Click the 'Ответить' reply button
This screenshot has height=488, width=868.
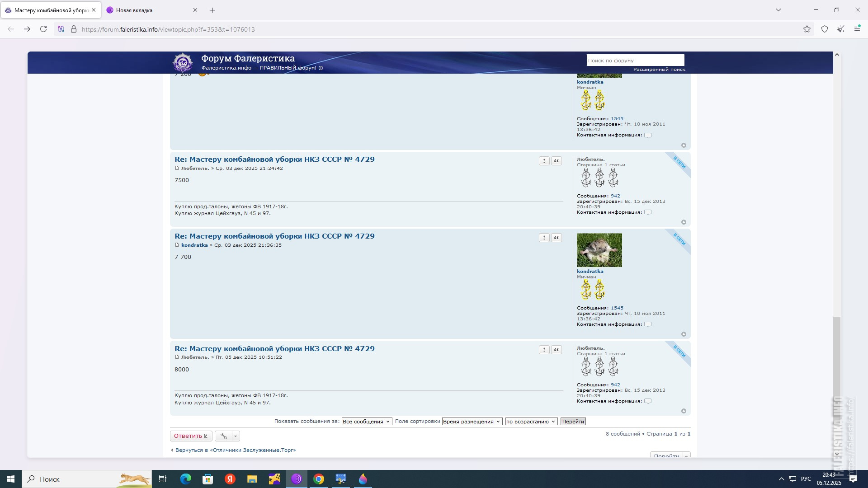(x=191, y=436)
